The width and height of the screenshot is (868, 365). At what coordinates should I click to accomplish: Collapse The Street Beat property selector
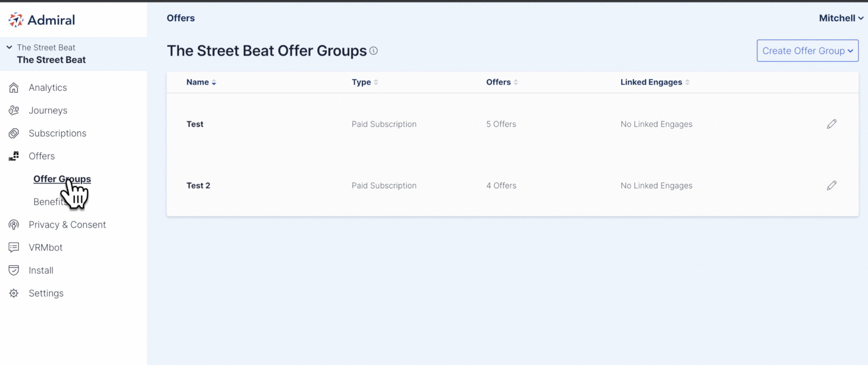[10, 47]
